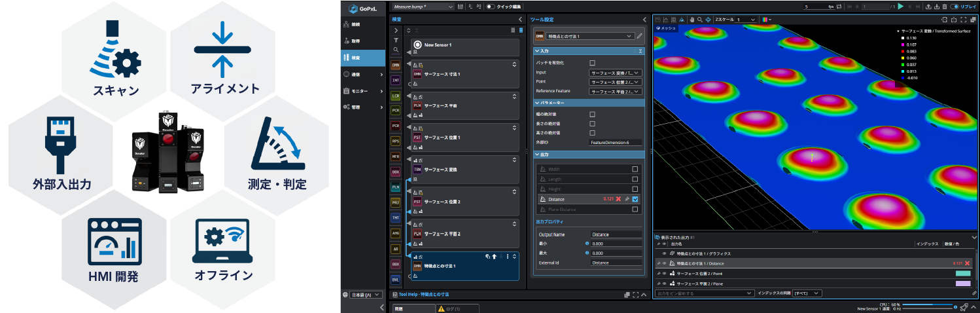The height and width of the screenshot is (313, 980).
Task: Click the 外部ID FeatureDimension-6 field
Action: point(615,142)
